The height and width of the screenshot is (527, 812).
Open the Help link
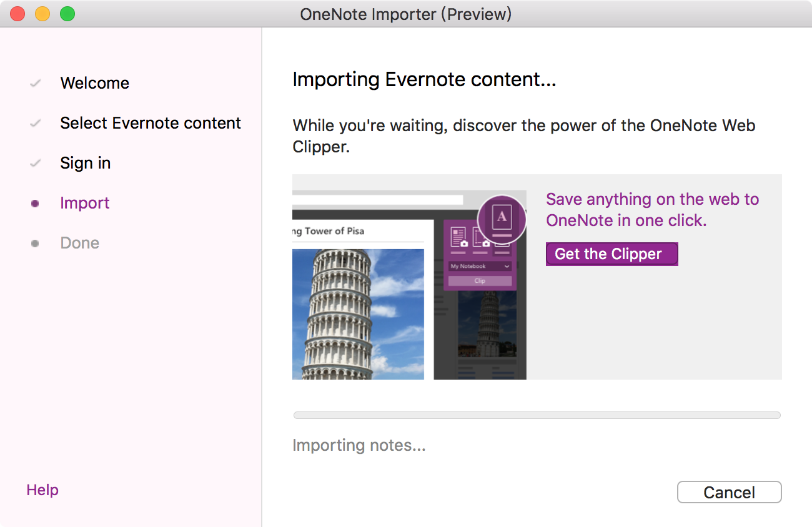pyautogui.click(x=42, y=490)
